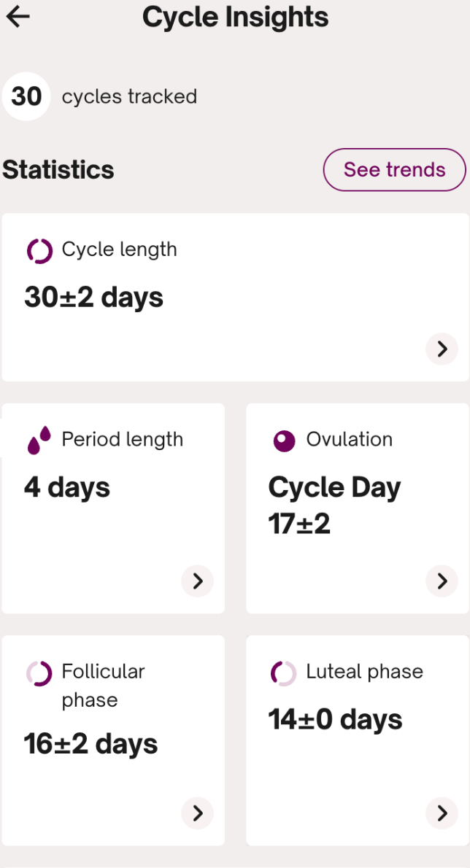Click the Ovulation egg icon
The height and width of the screenshot is (868, 470).
pyautogui.click(x=284, y=441)
